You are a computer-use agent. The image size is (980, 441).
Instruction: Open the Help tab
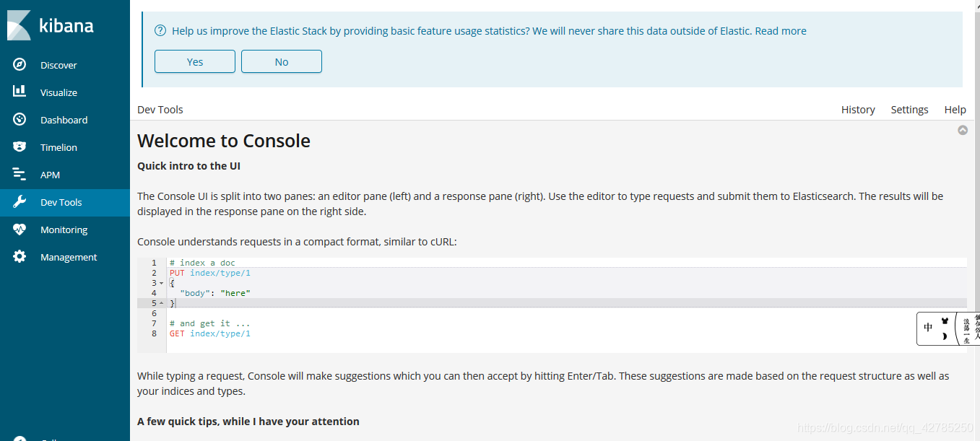[955, 110]
